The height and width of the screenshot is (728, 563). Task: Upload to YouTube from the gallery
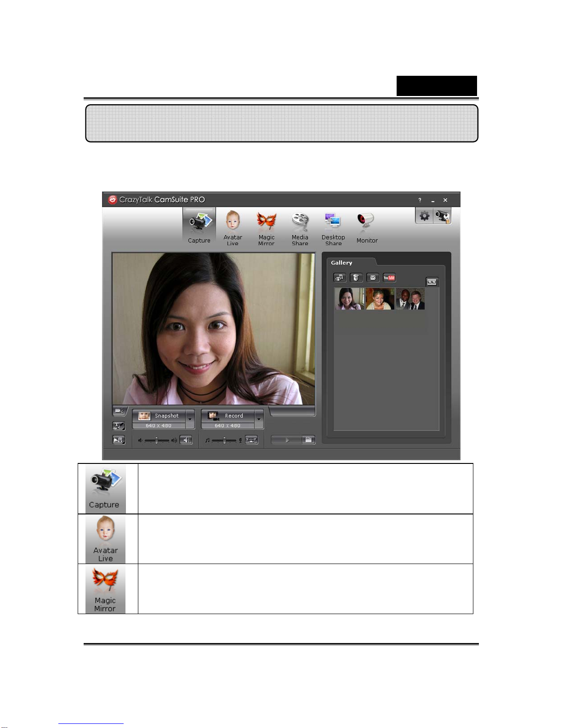pyautogui.click(x=389, y=277)
